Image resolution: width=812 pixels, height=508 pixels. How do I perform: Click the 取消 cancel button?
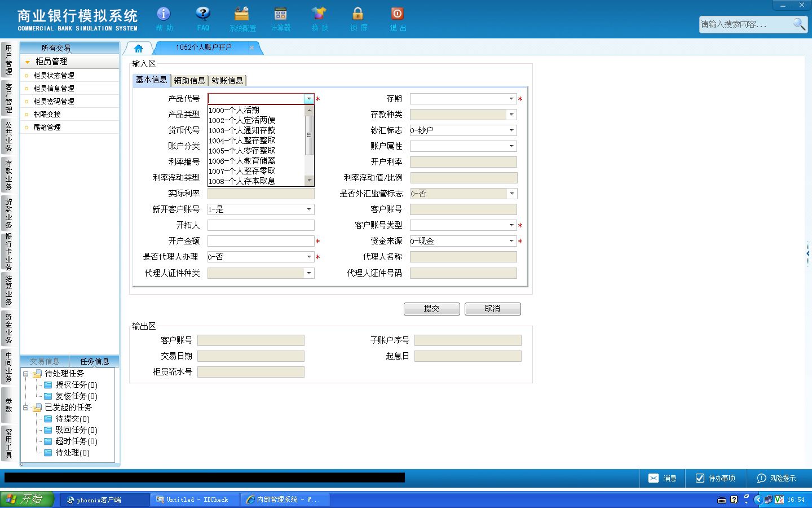[493, 309]
